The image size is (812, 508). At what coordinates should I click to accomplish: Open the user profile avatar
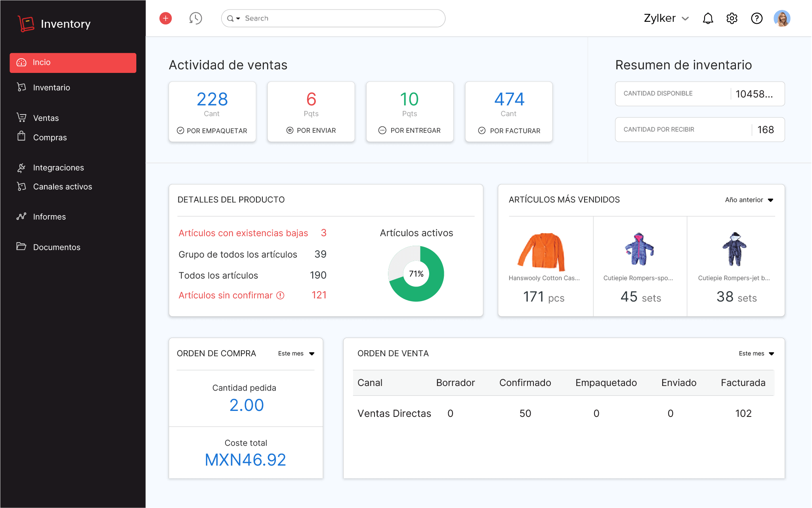pos(781,18)
